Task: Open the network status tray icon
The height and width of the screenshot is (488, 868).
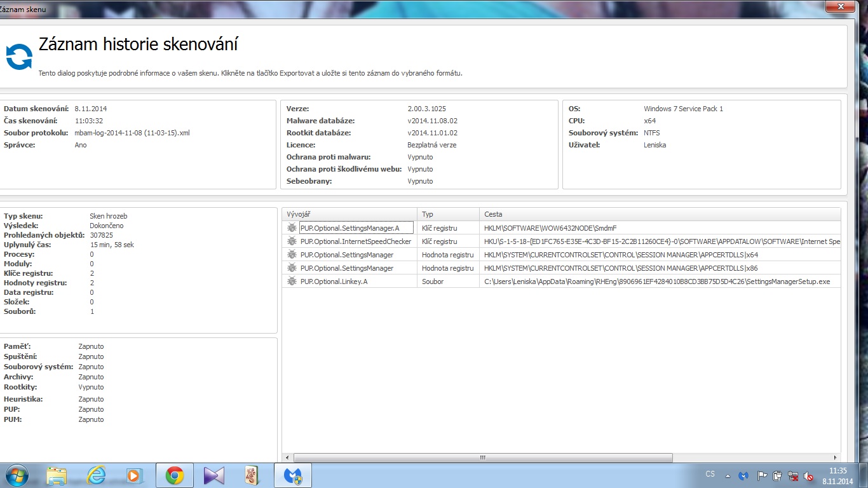Action: [x=793, y=475]
